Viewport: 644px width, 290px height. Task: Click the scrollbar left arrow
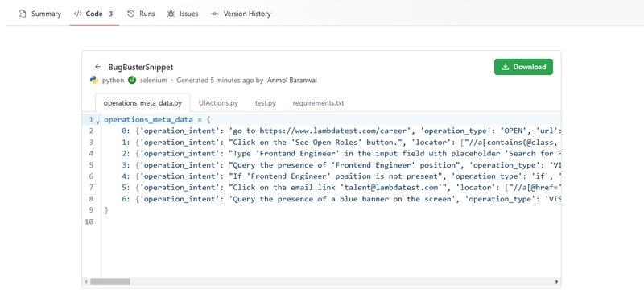click(x=86, y=282)
